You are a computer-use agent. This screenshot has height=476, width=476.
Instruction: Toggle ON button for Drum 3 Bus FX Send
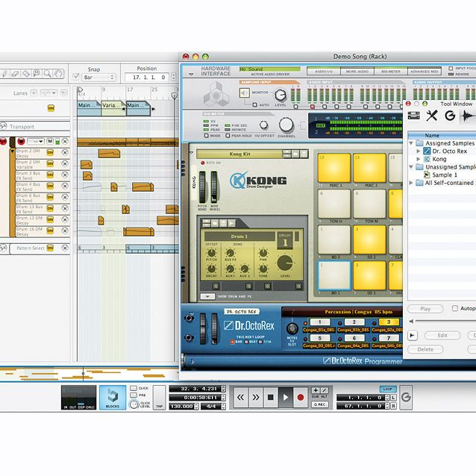click(x=50, y=175)
